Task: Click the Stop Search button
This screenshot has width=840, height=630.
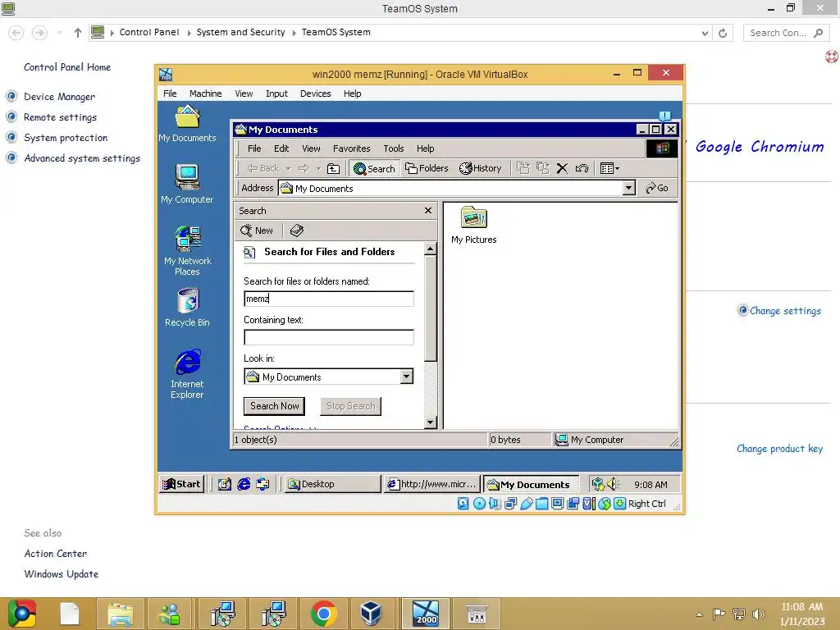Action: (x=351, y=406)
